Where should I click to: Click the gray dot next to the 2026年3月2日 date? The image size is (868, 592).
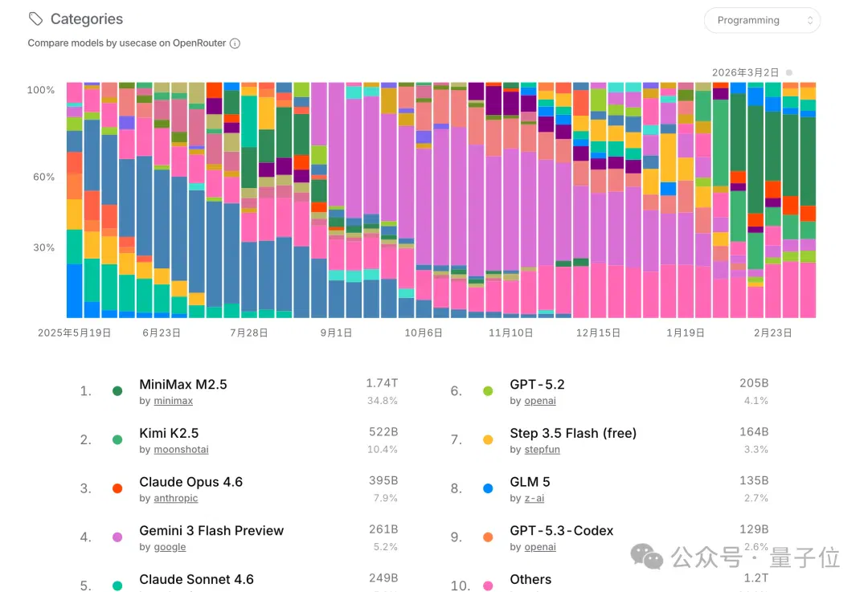(789, 72)
